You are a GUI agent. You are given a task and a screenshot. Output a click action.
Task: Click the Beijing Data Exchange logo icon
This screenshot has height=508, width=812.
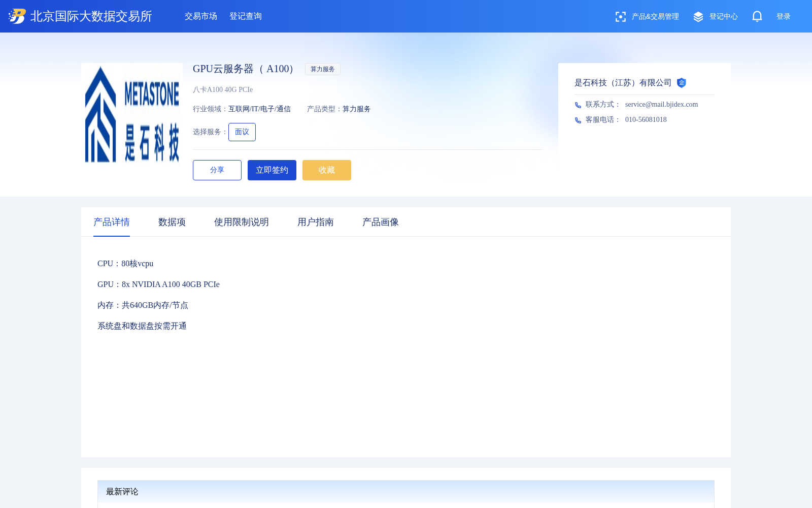[x=17, y=16]
